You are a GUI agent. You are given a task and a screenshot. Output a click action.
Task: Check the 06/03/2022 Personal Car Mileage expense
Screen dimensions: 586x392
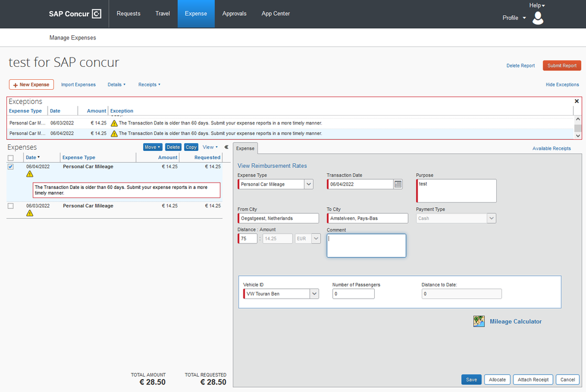click(11, 206)
